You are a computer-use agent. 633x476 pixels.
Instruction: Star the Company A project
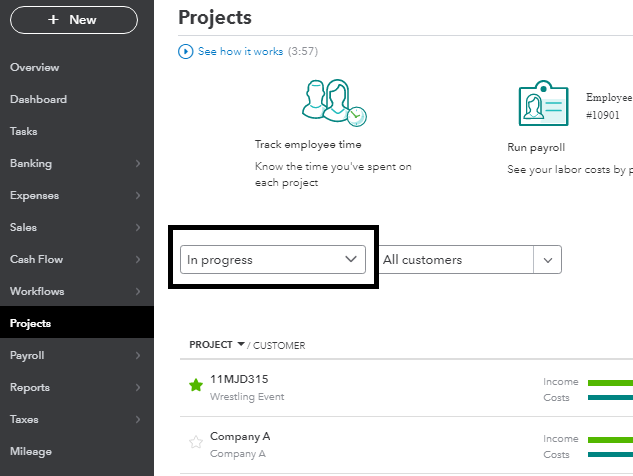[196, 442]
